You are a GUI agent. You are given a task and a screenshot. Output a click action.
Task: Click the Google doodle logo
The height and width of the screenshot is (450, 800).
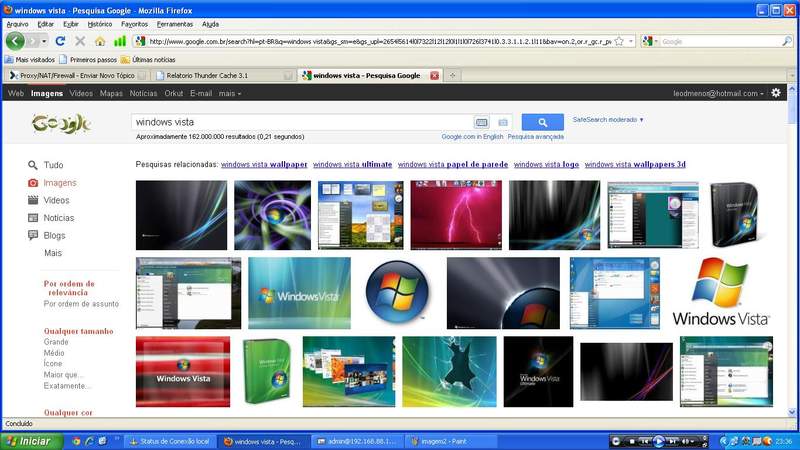[x=61, y=123]
